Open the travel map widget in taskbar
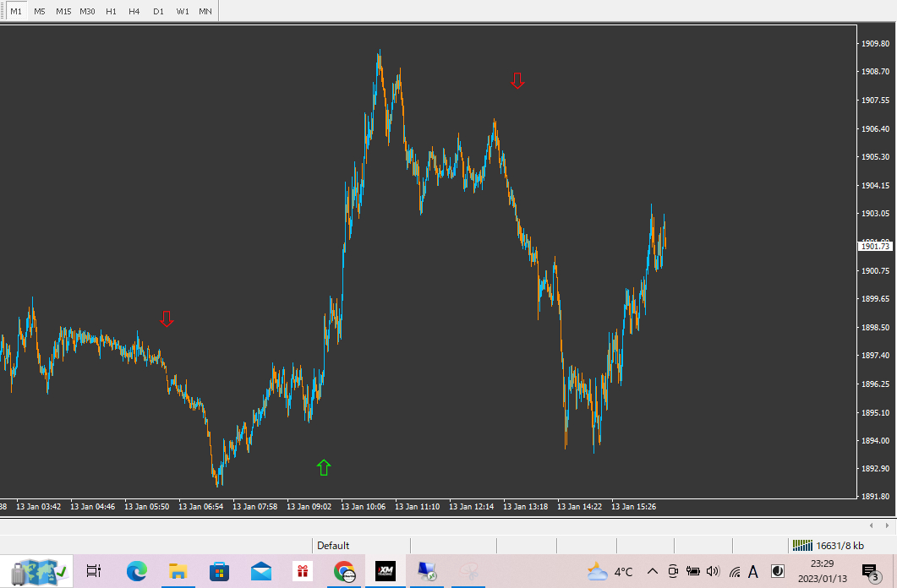Image resolution: width=897 pixels, height=588 pixels. click(x=38, y=571)
